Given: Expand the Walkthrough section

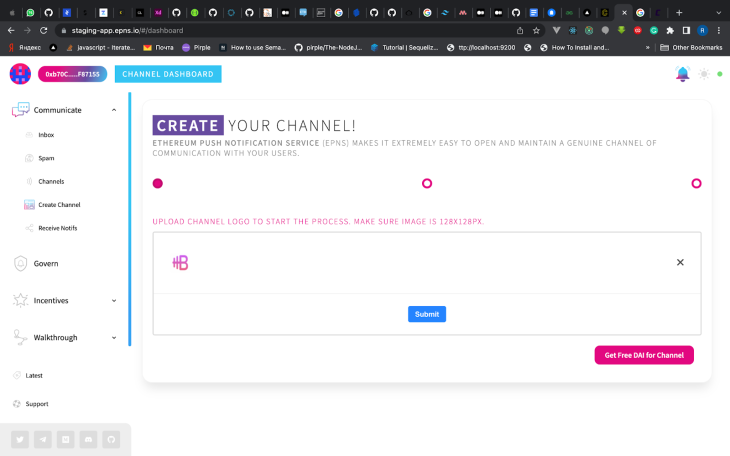Looking at the screenshot, I should tap(114, 338).
